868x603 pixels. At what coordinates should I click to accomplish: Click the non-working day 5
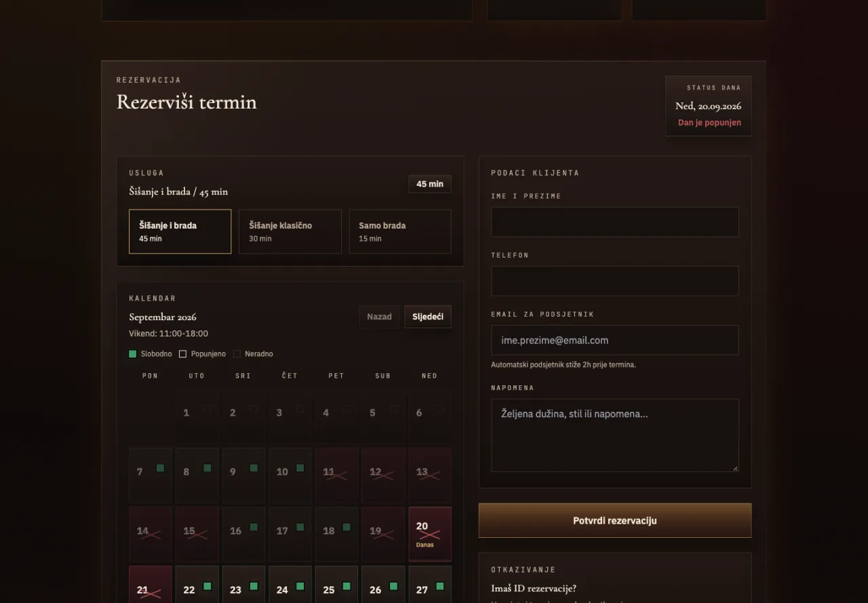click(x=383, y=416)
